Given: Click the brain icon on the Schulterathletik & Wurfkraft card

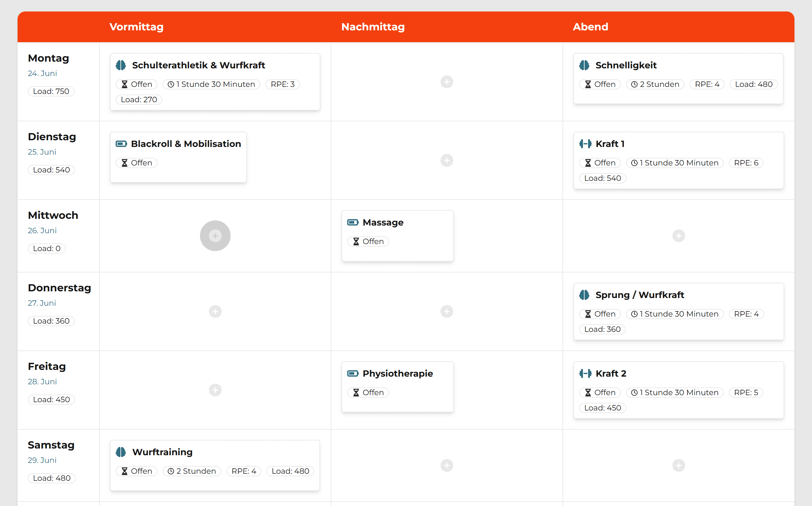Looking at the screenshot, I should [121, 65].
